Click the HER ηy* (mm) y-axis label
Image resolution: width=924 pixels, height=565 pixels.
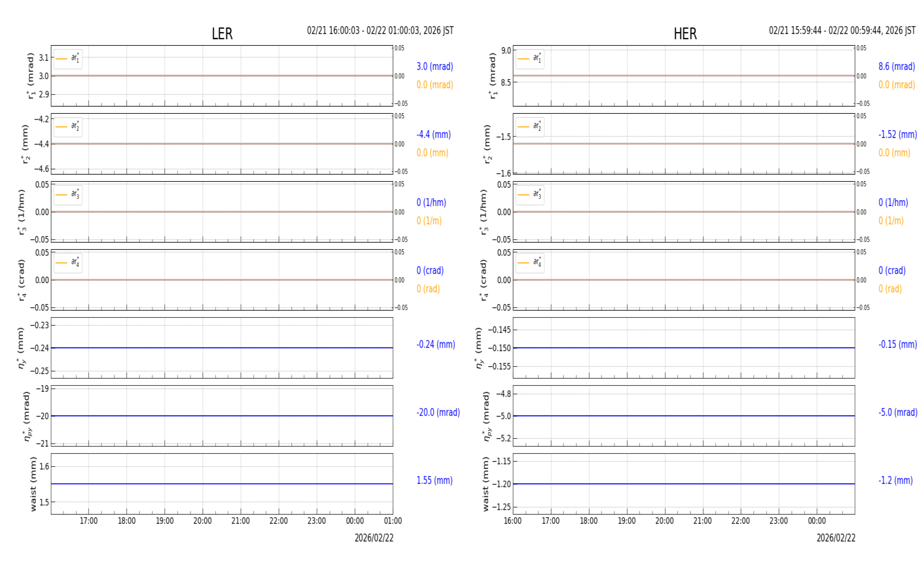(x=478, y=348)
